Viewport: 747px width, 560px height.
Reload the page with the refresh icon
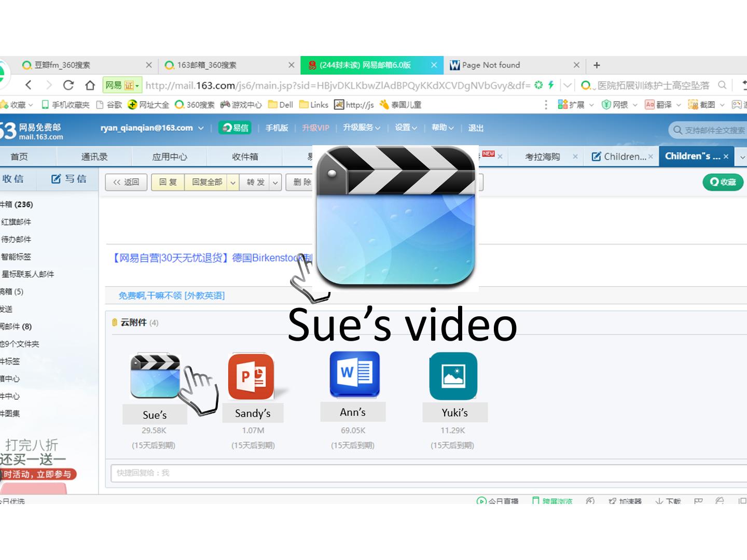click(x=68, y=85)
